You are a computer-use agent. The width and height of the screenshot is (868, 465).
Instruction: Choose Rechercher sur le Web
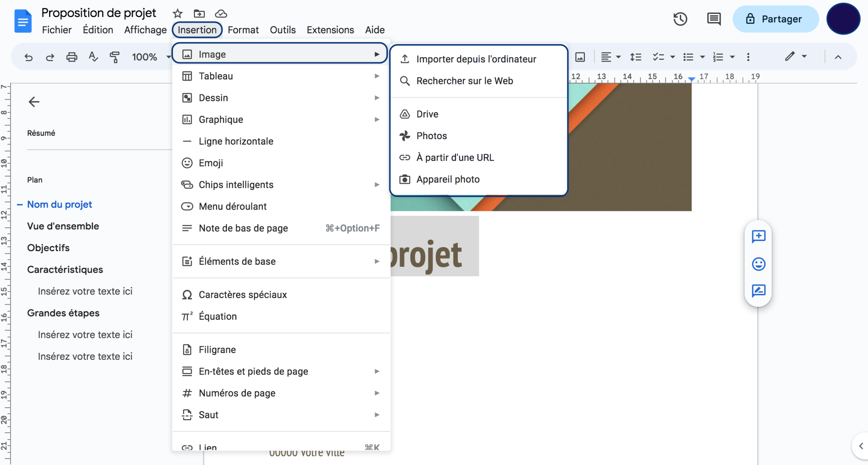(x=479, y=81)
